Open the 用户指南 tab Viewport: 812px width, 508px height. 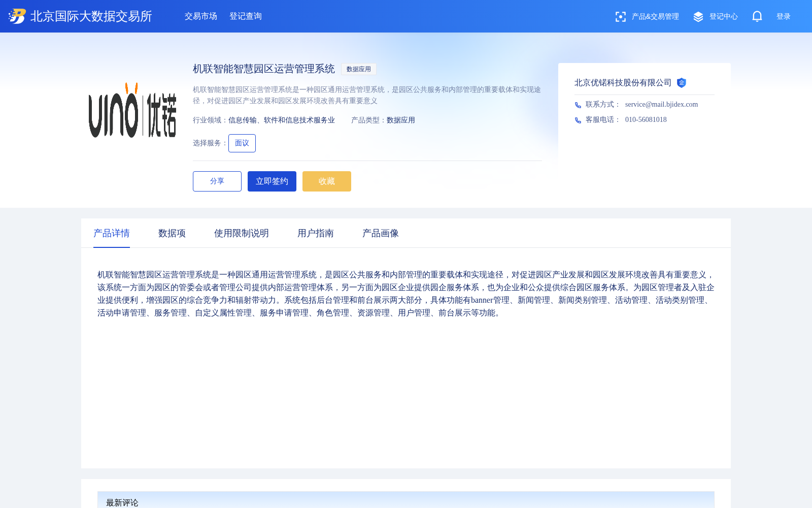pyautogui.click(x=316, y=233)
